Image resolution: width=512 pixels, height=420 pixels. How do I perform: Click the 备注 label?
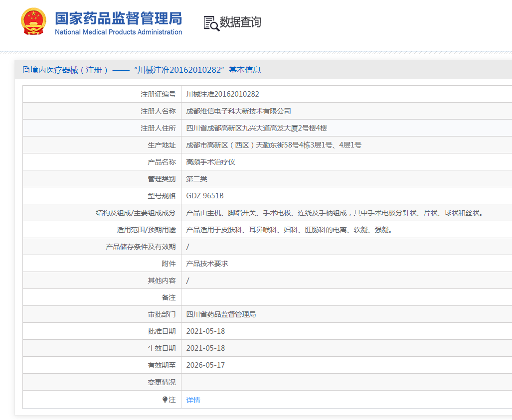pos(169,297)
